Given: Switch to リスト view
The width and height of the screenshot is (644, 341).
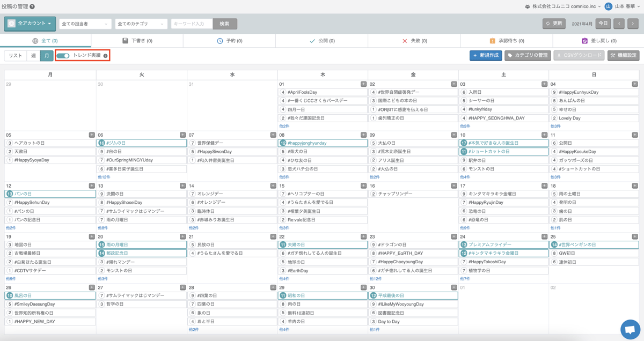Looking at the screenshot, I should [x=16, y=56].
